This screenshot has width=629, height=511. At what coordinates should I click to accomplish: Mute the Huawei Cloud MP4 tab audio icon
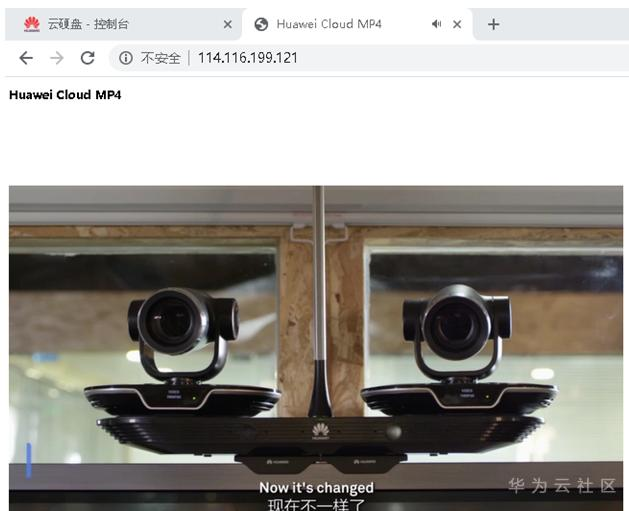pyautogui.click(x=436, y=24)
